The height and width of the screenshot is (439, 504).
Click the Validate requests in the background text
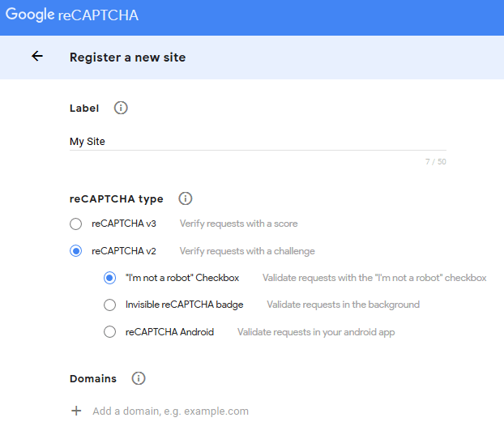click(x=344, y=305)
